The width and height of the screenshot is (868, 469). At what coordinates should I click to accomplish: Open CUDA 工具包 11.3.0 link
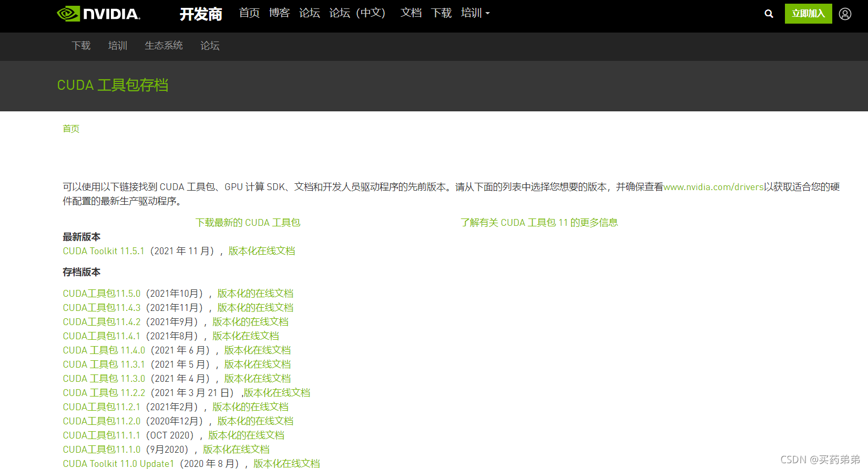click(x=104, y=379)
